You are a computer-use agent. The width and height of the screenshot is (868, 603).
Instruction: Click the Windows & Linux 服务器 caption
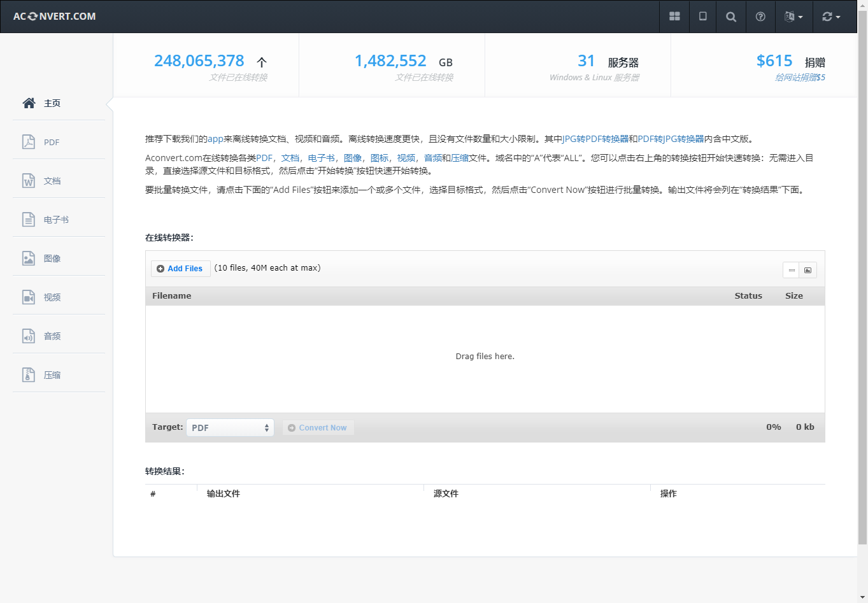594,78
